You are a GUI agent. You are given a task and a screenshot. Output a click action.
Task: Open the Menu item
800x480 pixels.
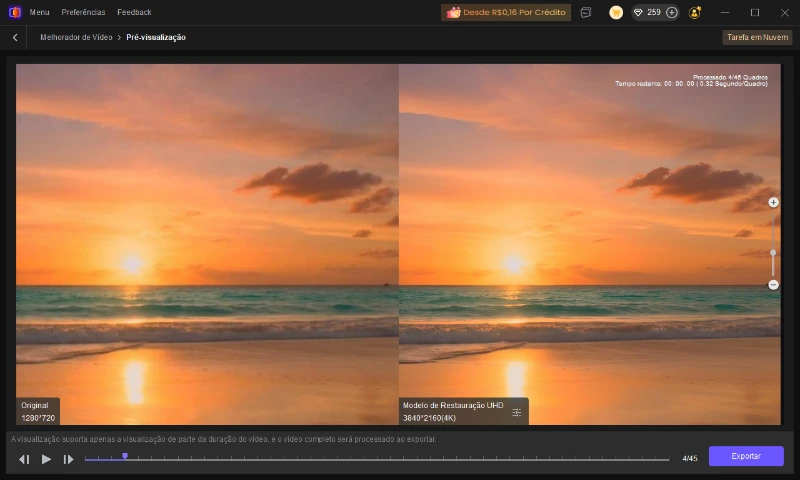click(x=39, y=12)
